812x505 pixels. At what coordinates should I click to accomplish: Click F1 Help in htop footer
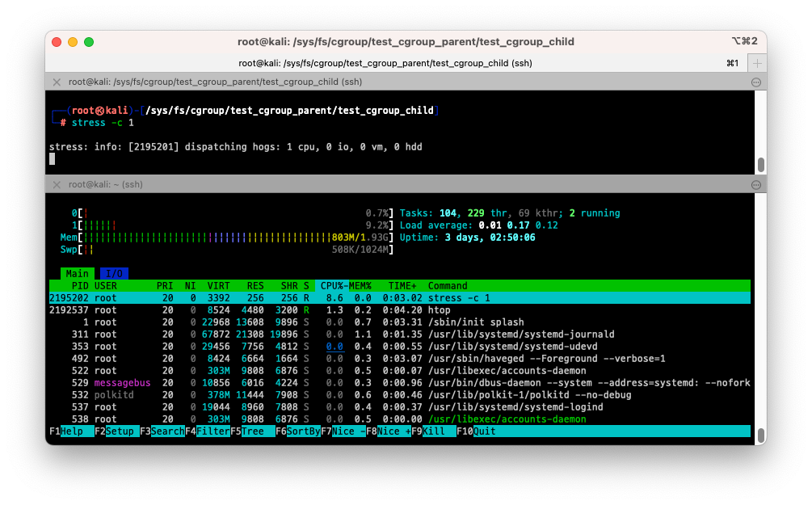click(71, 431)
